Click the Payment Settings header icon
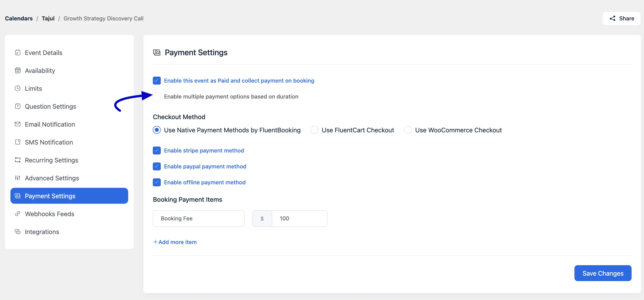644x300 pixels. point(157,52)
